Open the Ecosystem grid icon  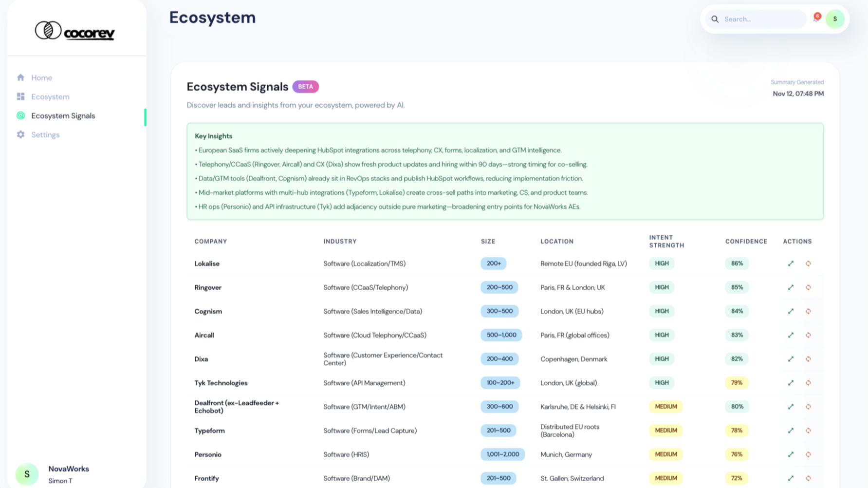20,96
